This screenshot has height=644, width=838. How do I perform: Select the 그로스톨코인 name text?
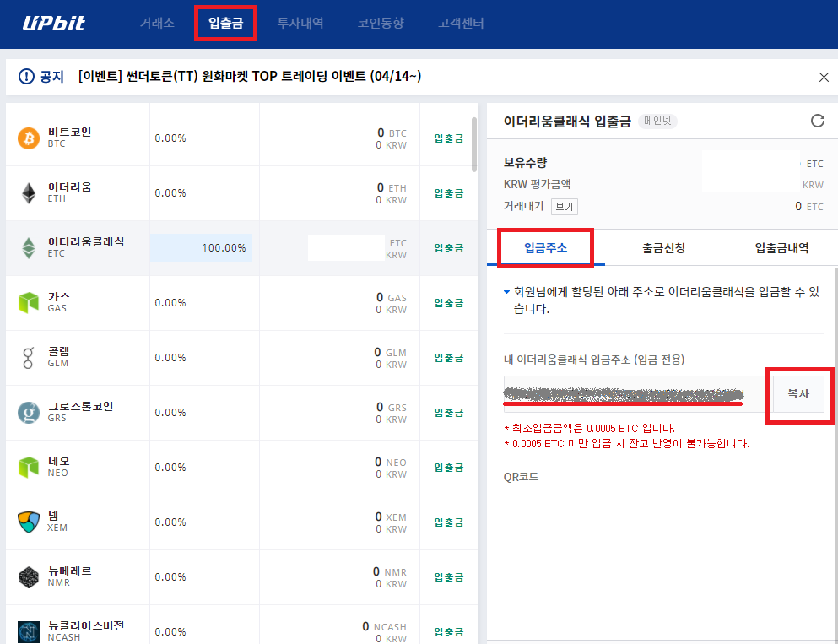(81, 406)
